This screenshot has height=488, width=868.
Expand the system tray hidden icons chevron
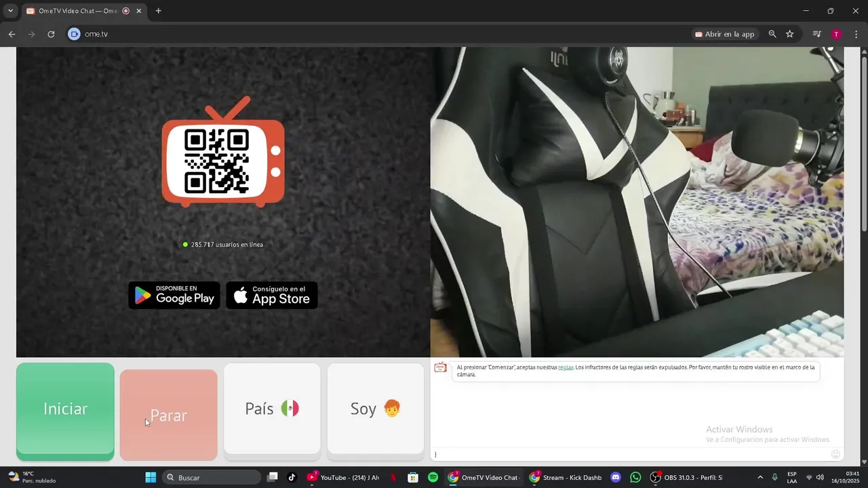pyautogui.click(x=760, y=477)
